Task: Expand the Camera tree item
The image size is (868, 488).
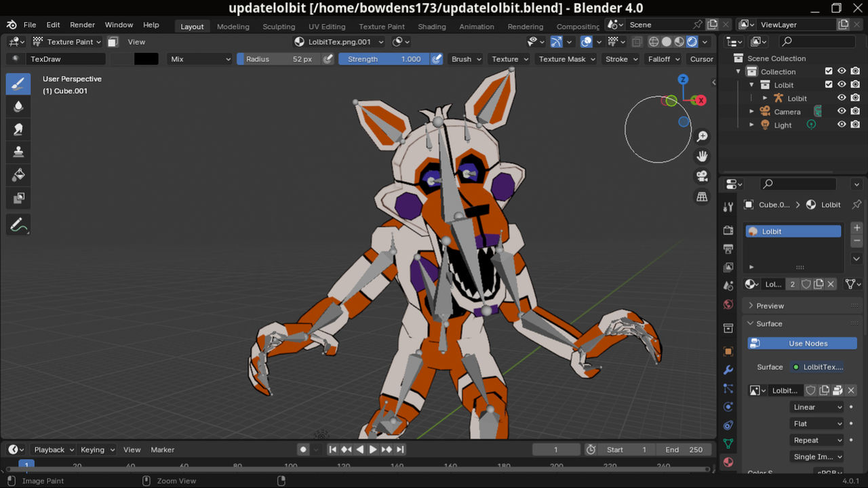Action: coord(751,111)
